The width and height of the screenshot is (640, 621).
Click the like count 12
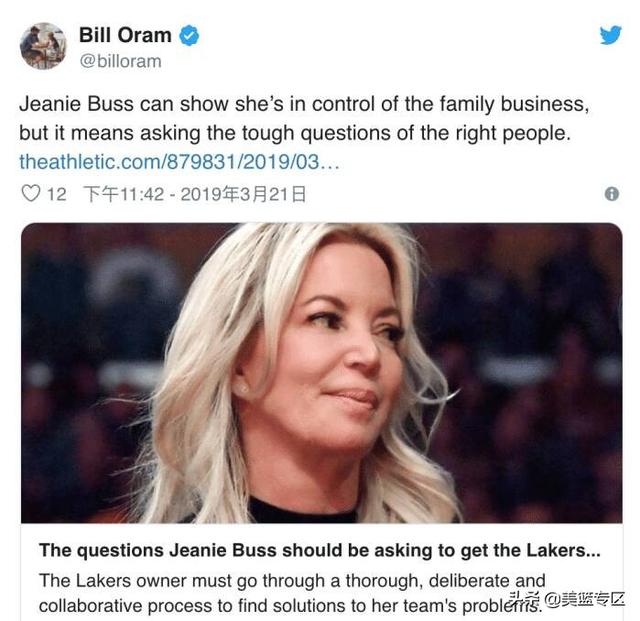click(56, 194)
